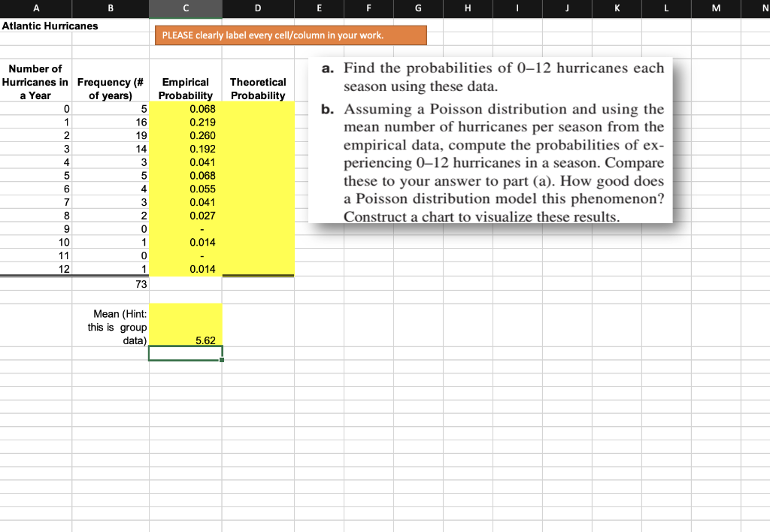Select empirical probability cell 0.219
770x532 pixels.
[x=186, y=122]
